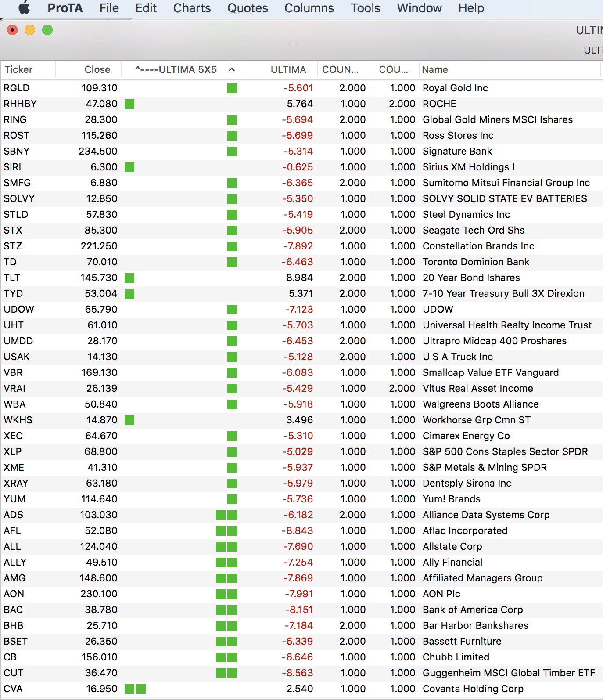Screen dimensions: 603x700
Task: Open the Window menu
Action: click(x=419, y=8)
